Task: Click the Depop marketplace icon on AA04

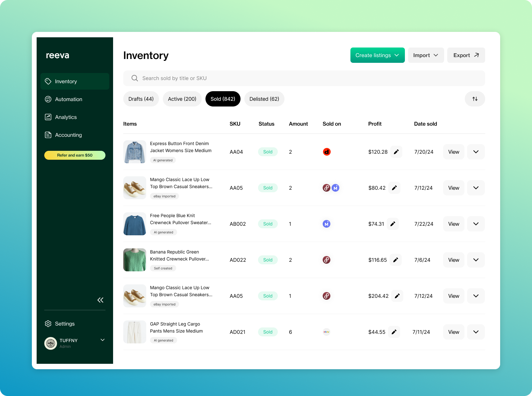Action: (x=327, y=152)
